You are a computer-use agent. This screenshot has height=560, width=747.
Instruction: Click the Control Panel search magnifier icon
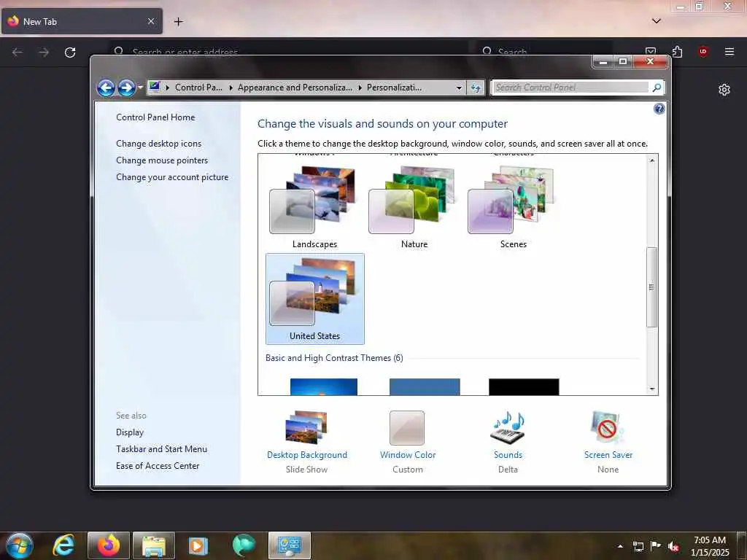click(x=657, y=87)
